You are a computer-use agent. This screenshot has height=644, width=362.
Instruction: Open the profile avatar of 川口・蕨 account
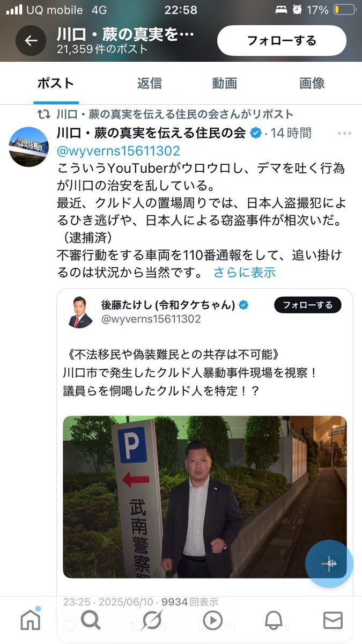(x=29, y=147)
